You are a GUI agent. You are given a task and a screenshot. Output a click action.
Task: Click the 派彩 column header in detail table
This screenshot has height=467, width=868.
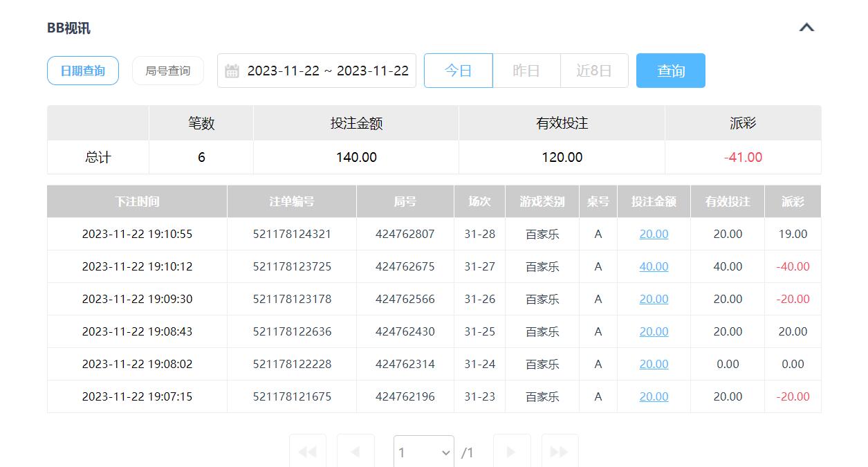click(793, 201)
